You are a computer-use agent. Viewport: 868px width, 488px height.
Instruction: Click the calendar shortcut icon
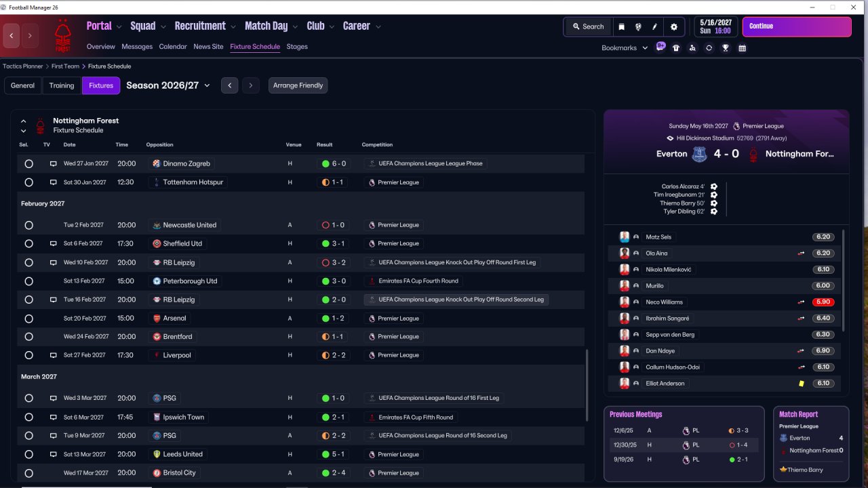click(743, 48)
